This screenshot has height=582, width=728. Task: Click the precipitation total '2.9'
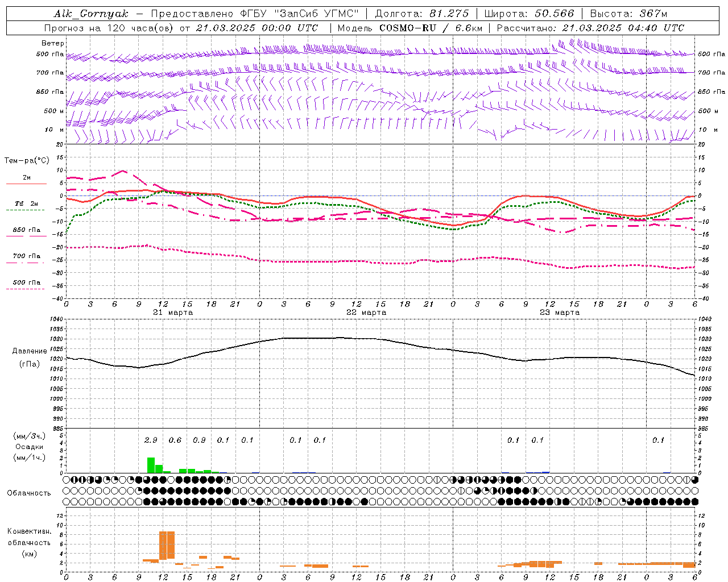[151, 440]
